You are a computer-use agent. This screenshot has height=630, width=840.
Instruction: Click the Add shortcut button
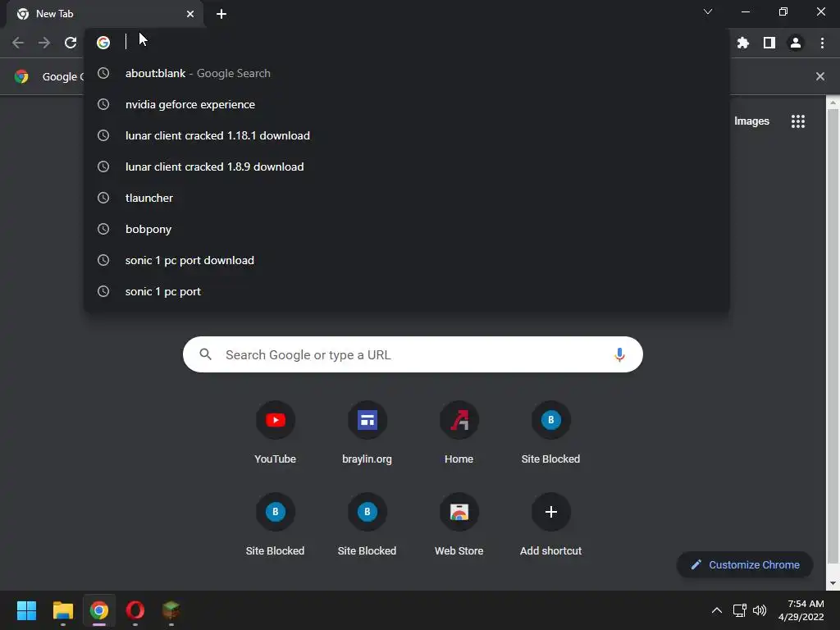[x=550, y=526]
